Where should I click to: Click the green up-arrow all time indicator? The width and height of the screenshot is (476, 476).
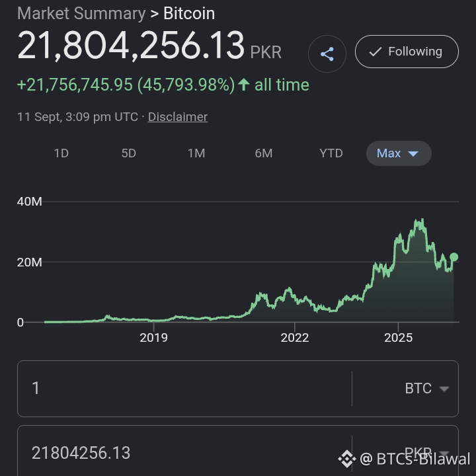tap(244, 85)
